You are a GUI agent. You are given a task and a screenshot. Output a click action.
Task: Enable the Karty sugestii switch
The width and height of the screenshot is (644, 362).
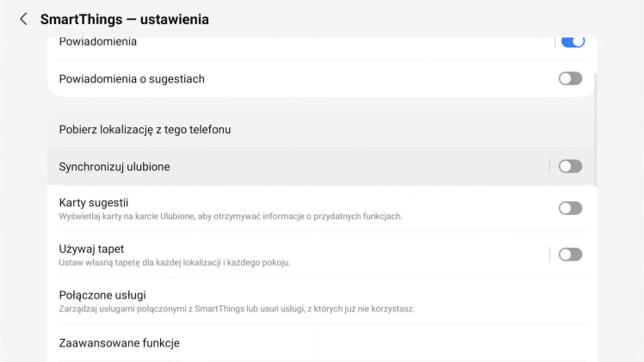click(x=570, y=208)
